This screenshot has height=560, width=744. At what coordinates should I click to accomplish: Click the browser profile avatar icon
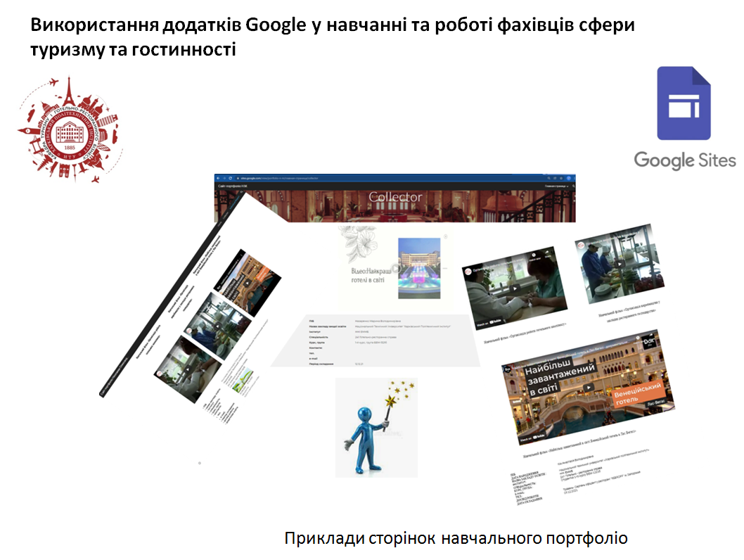tap(568, 179)
